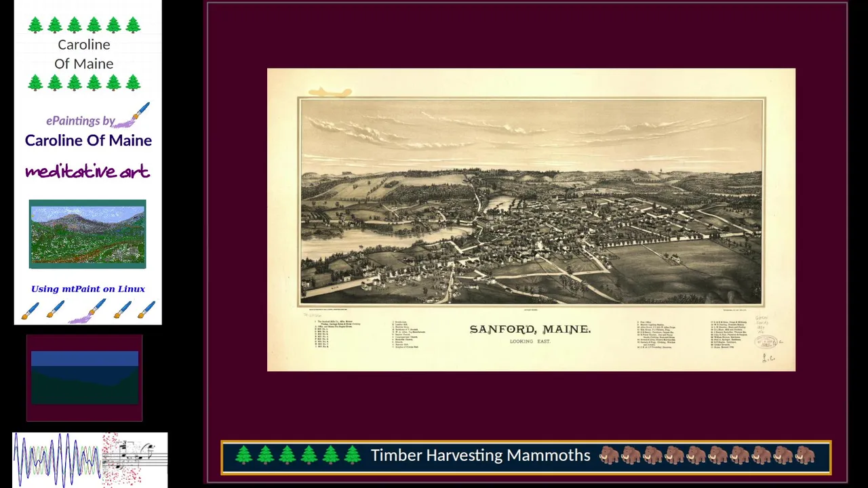868x488 pixels.
Task: Click the colorful mountain landscape painting thumbnail
Action: point(87,234)
